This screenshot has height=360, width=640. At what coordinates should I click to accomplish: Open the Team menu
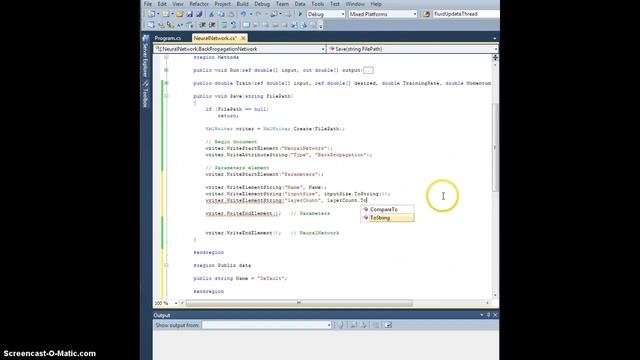click(x=282, y=4)
